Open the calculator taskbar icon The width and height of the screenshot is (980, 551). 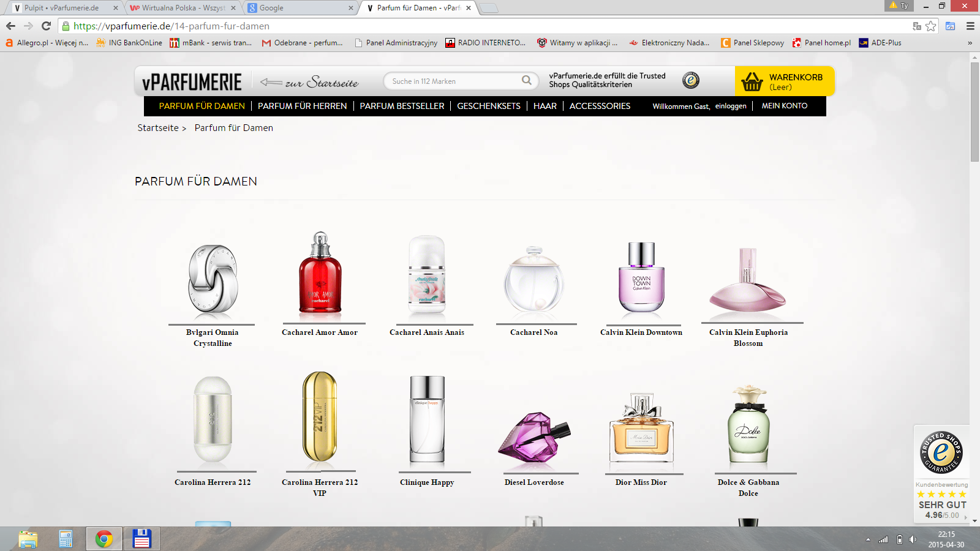pos(66,539)
